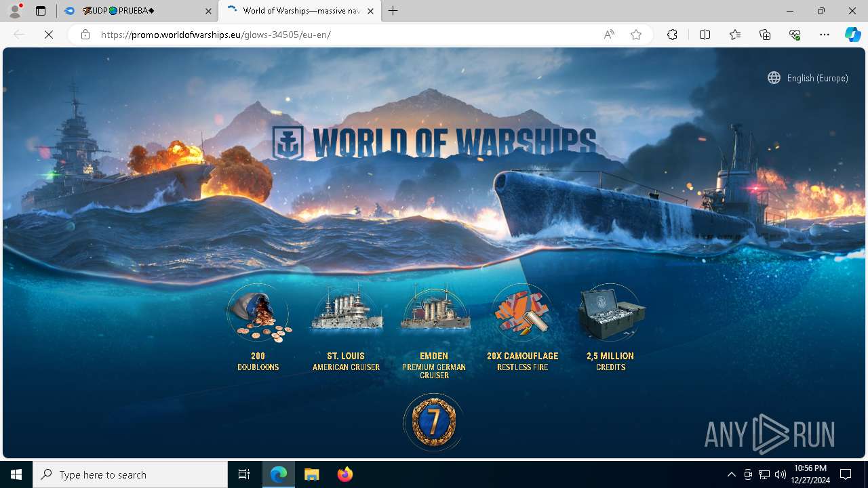View site information lock icon
Viewport: 868px width, 488px height.
[x=85, y=35]
